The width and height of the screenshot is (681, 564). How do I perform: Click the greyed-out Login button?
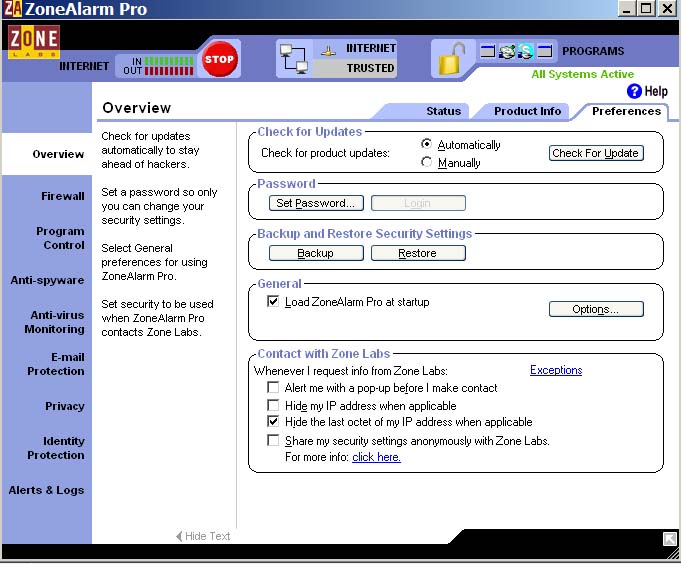click(418, 203)
